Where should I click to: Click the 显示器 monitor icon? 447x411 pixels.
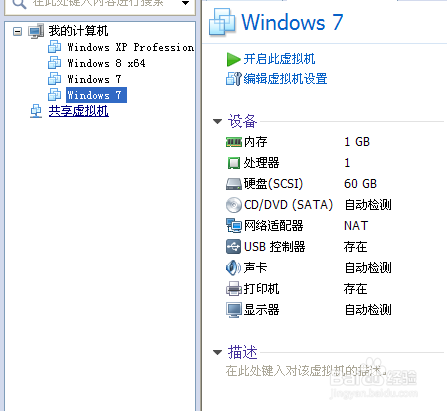click(234, 310)
